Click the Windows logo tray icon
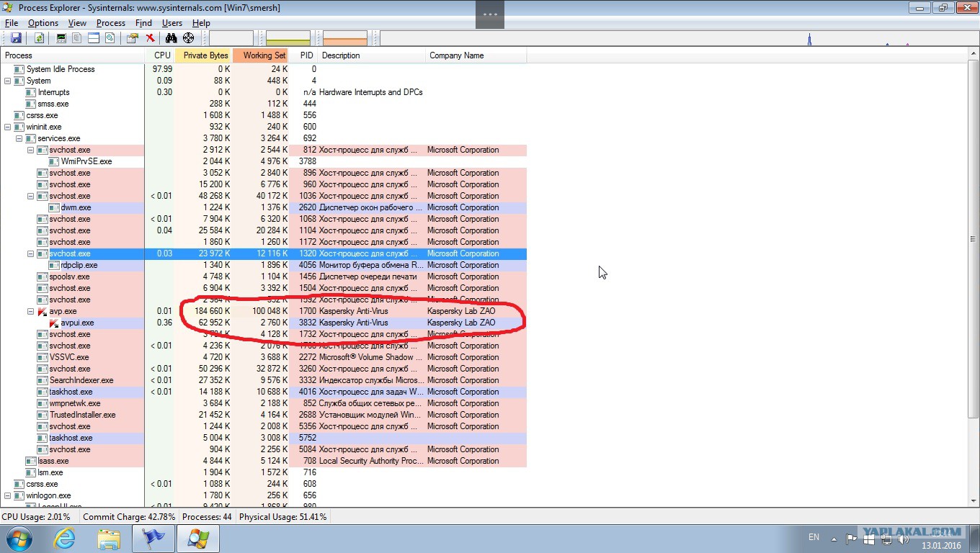Screen dimensions: 980x553 (869, 539)
